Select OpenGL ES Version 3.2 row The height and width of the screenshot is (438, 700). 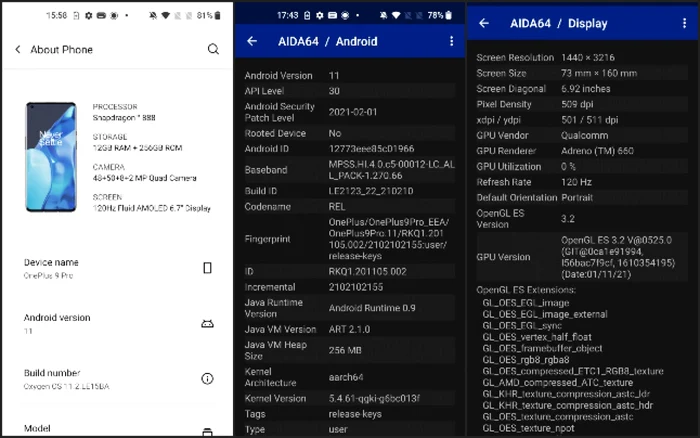582,219
